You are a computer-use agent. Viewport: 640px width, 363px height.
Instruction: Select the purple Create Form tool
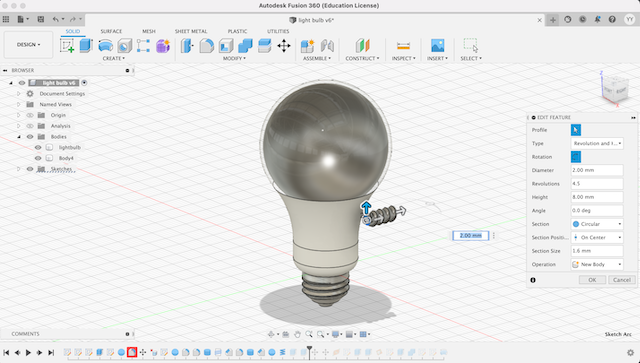point(162,45)
